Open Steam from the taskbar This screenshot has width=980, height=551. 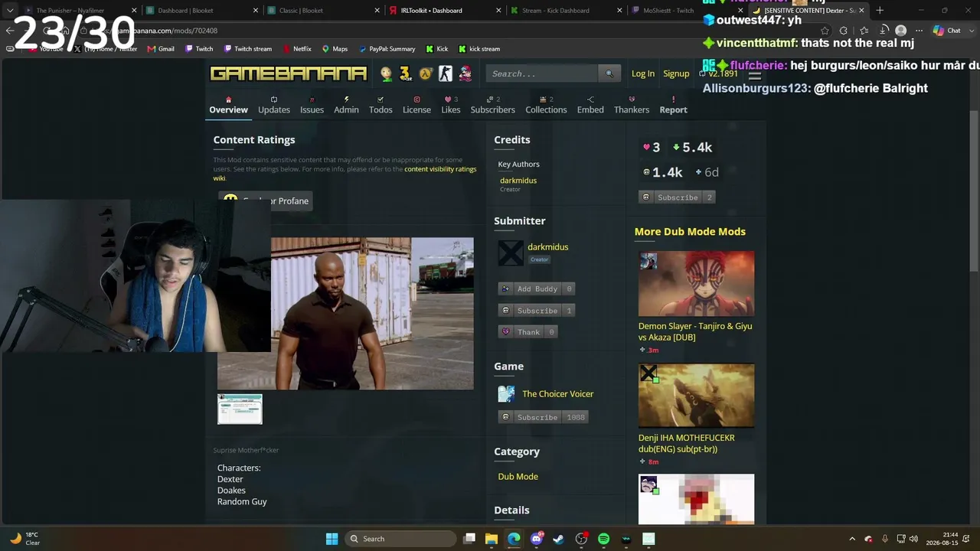tap(559, 539)
